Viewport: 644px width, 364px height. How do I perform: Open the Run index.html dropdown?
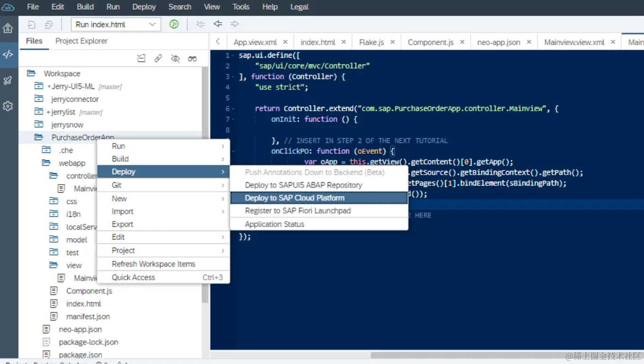pyautogui.click(x=116, y=24)
